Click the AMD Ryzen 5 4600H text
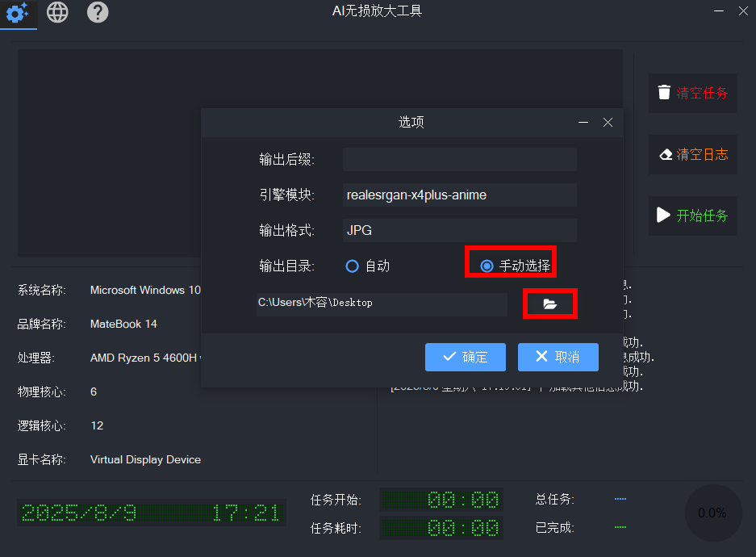The height and width of the screenshot is (557, 756). coord(145,358)
